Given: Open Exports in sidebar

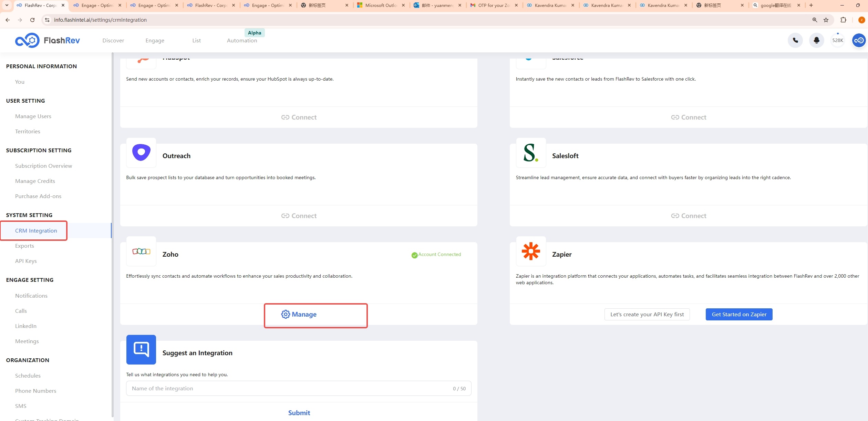Looking at the screenshot, I should [24, 246].
